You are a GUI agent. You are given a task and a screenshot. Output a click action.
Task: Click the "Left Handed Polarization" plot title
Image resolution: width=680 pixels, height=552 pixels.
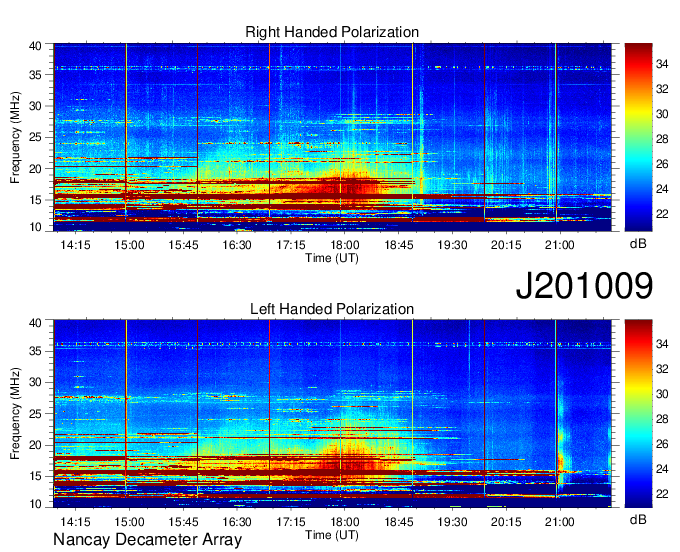tap(332, 309)
